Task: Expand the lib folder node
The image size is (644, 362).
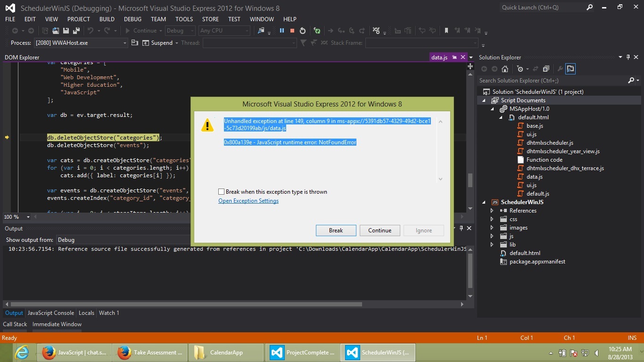Action: click(x=492, y=245)
